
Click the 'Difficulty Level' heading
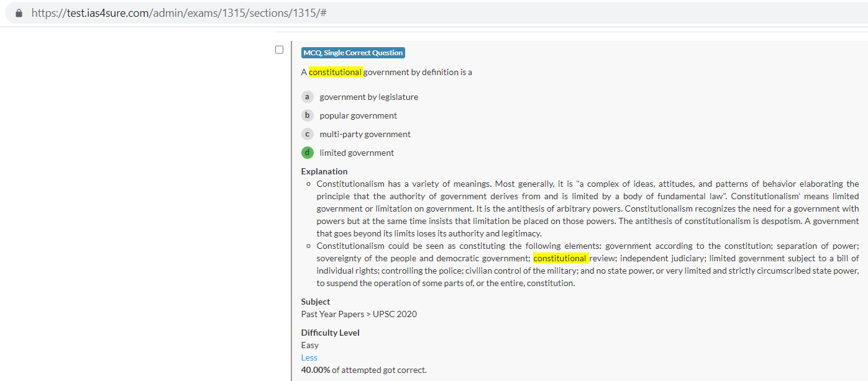(x=330, y=333)
